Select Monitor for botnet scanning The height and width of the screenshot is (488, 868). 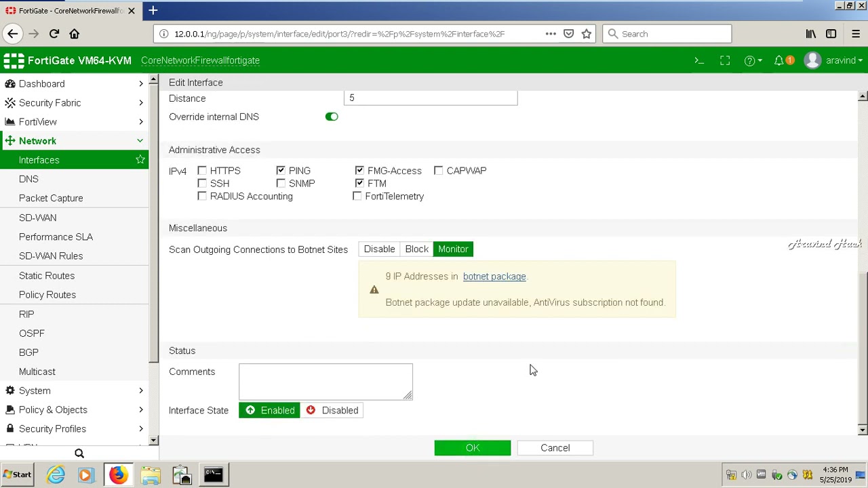tap(453, 249)
